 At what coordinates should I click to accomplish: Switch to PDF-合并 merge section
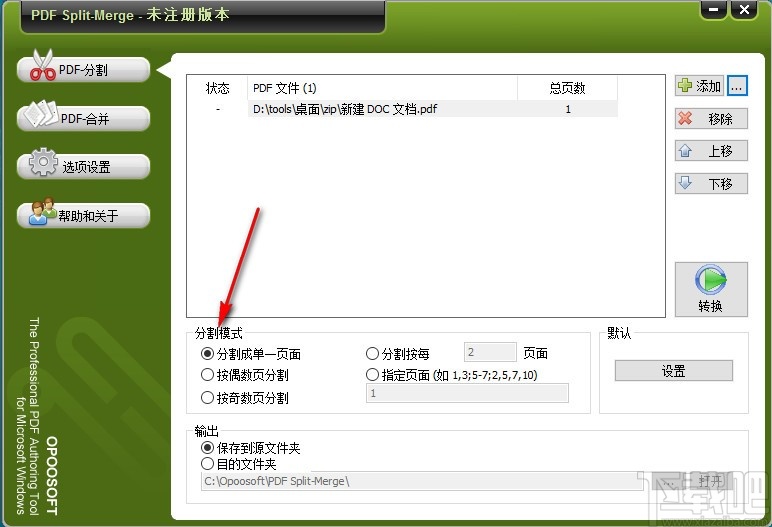[83, 119]
